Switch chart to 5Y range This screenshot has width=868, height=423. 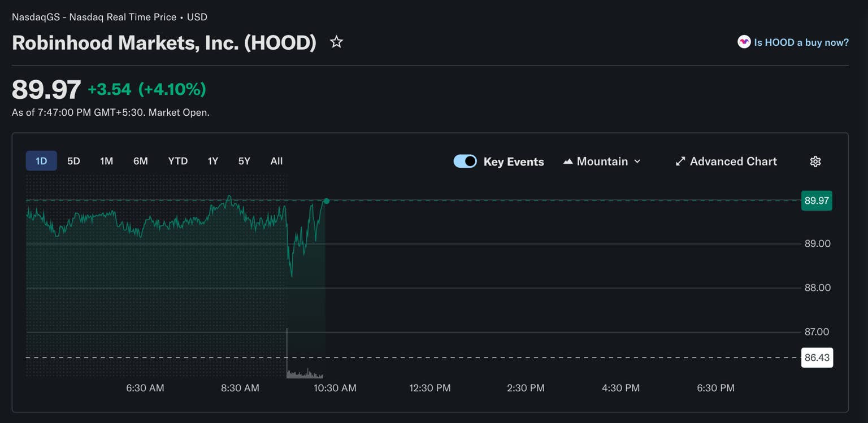point(244,161)
